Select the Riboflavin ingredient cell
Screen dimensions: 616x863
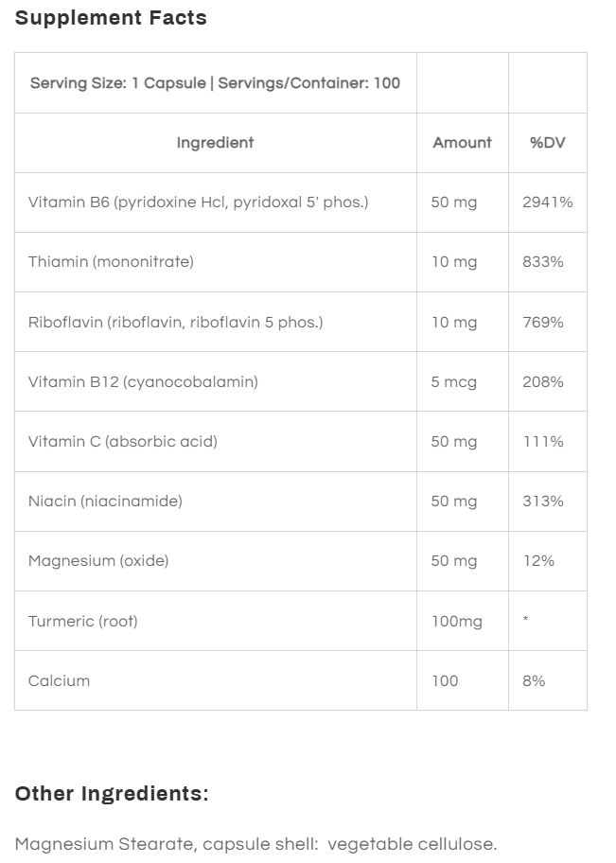coord(175,322)
